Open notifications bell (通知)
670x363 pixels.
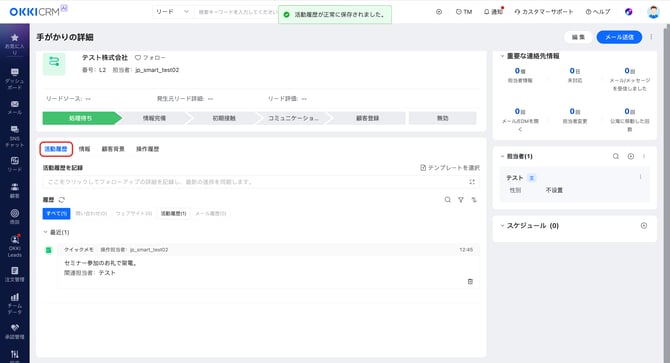click(493, 12)
